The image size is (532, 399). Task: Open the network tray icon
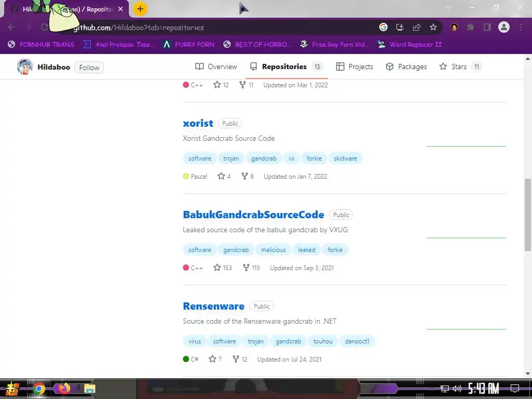click(445, 389)
